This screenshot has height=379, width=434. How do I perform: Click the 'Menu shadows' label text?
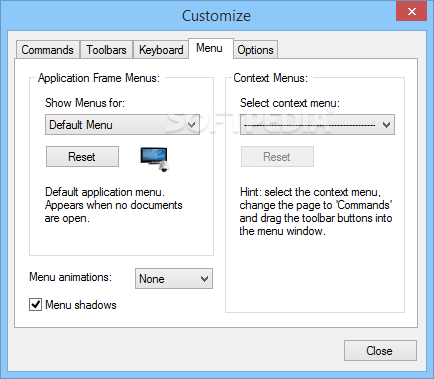tap(81, 305)
